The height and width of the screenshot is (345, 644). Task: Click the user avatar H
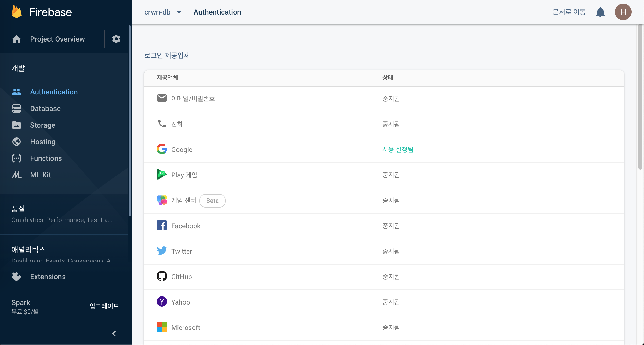[623, 12]
